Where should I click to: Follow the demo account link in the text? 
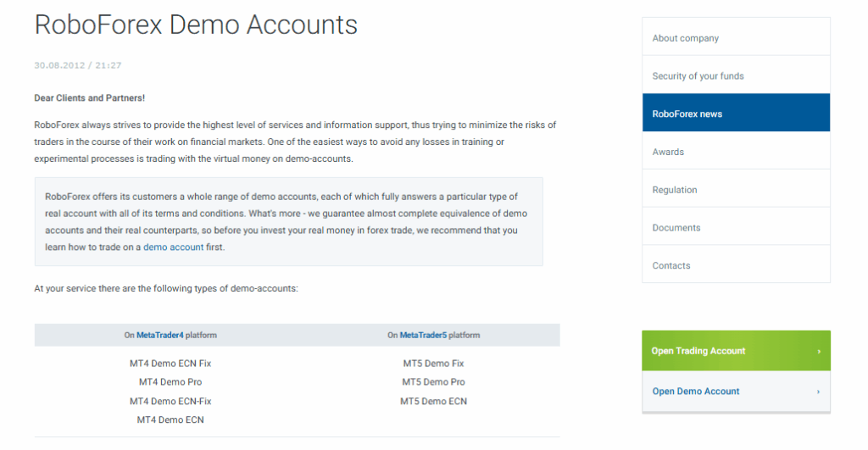(x=173, y=247)
